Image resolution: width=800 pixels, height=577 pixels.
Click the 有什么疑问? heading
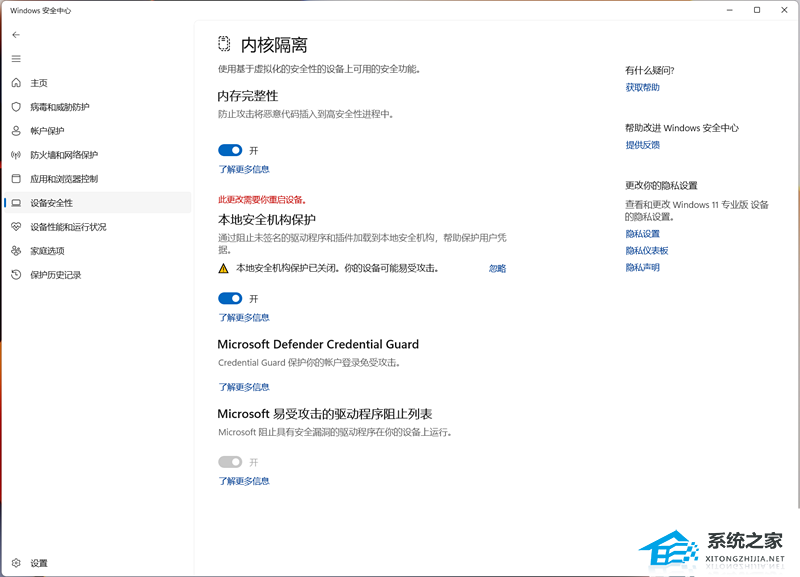coord(650,70)
